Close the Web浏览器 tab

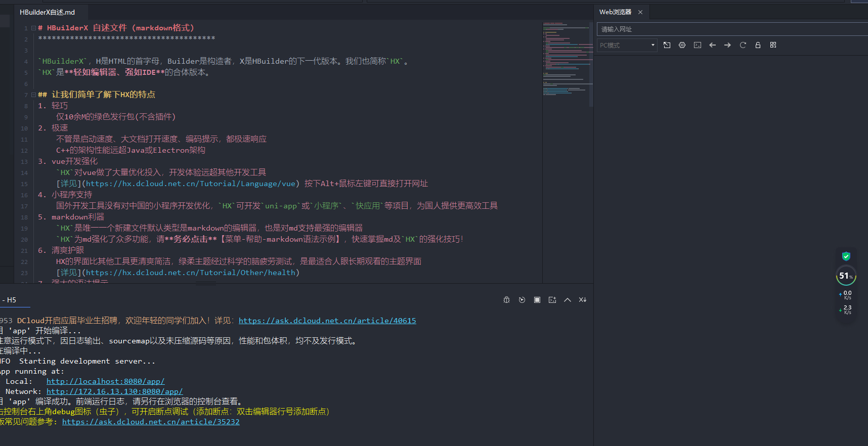[x=640, y=12]
